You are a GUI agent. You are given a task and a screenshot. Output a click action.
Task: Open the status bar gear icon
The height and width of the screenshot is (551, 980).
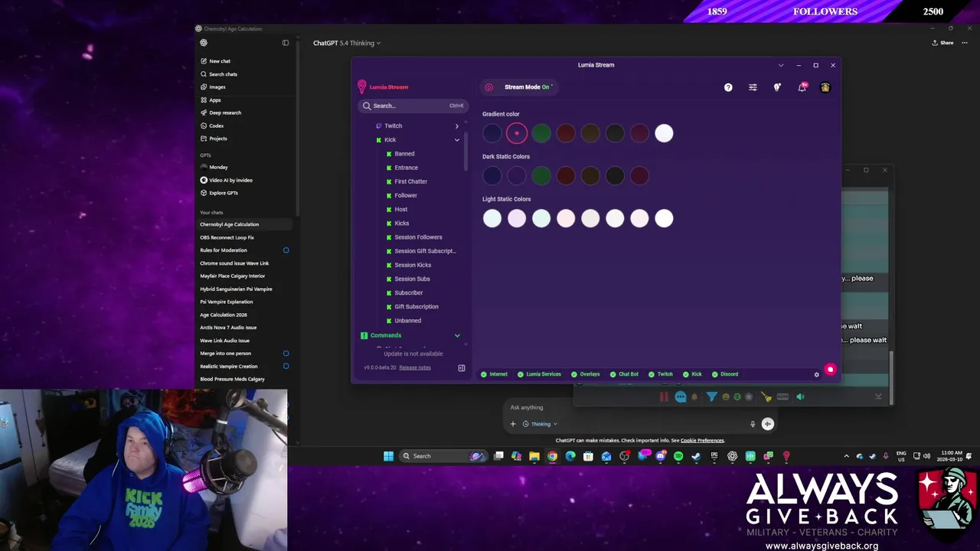(816, 374)
